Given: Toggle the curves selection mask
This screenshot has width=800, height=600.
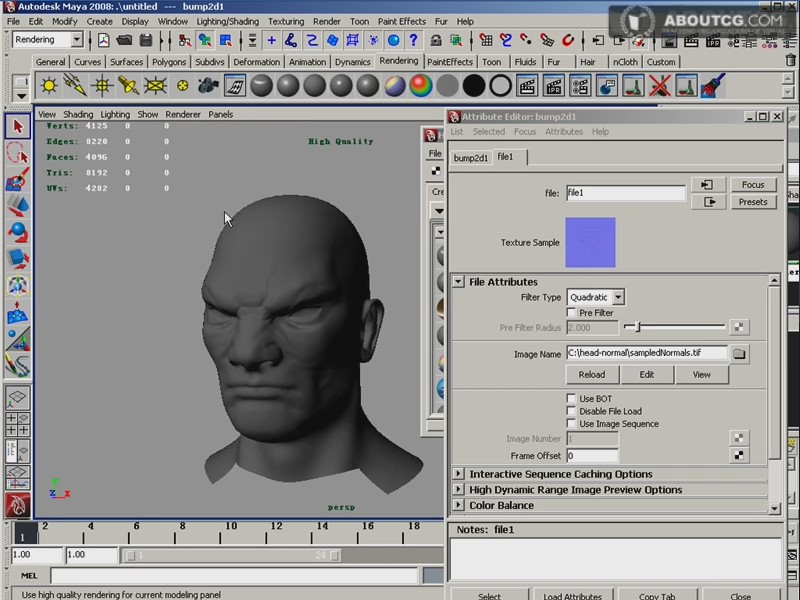Looking at the screenshot, I should click(x=312, y=40).
